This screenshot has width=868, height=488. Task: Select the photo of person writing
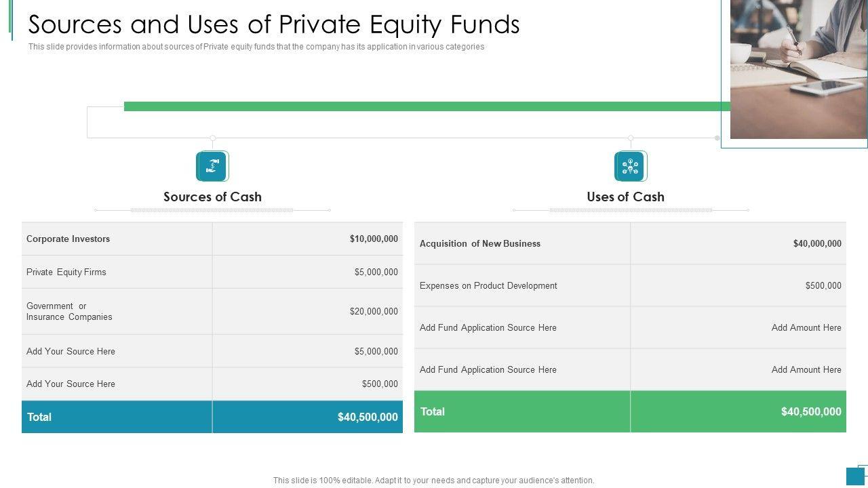click(798, 68)
